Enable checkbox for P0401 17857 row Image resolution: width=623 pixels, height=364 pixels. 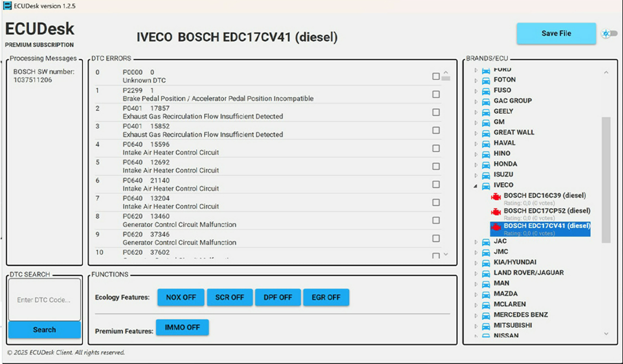436,113
